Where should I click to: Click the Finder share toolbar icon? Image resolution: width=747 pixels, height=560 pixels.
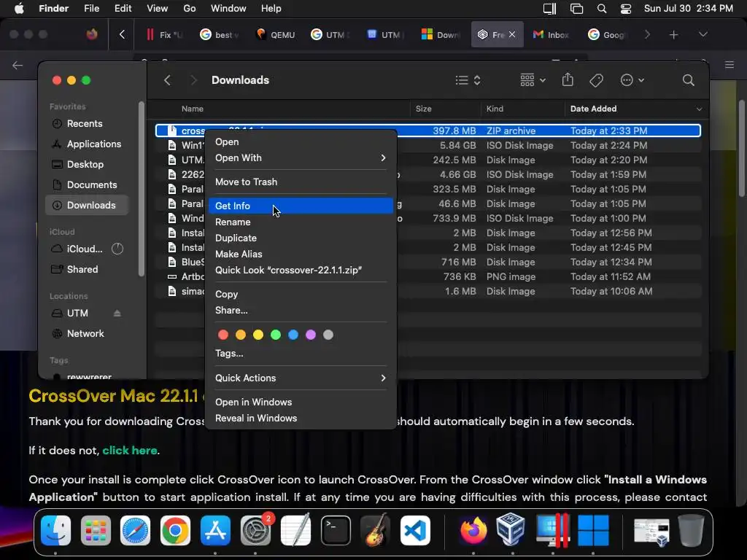coord(568,79)
